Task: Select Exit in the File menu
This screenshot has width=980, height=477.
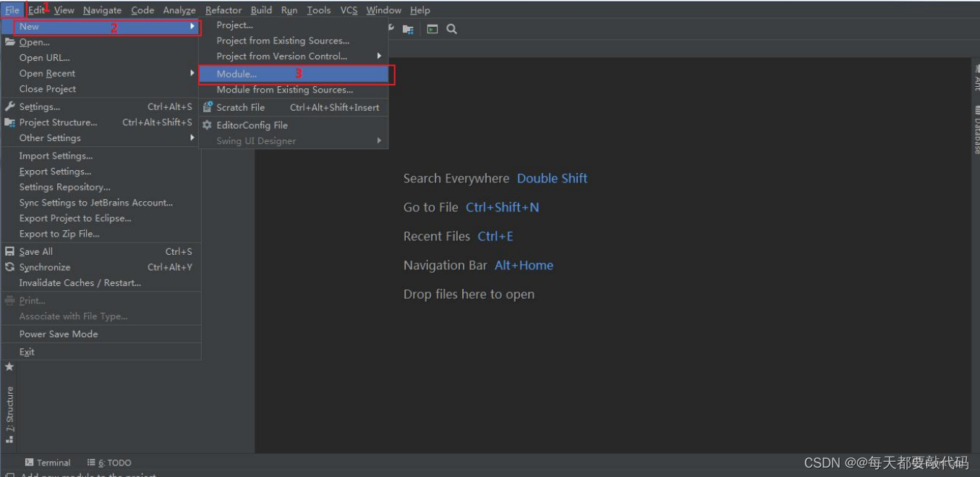Action: pyautogui.click(x=101, y=352)
